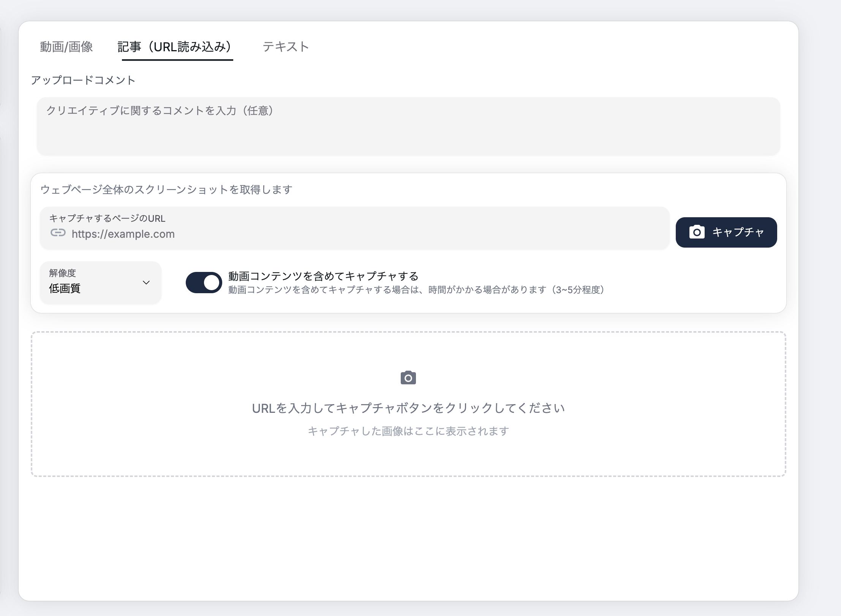The height and width of the screenshot is (616, 841).
Task: Open the テキスト tab
Action: click(286, 46)
